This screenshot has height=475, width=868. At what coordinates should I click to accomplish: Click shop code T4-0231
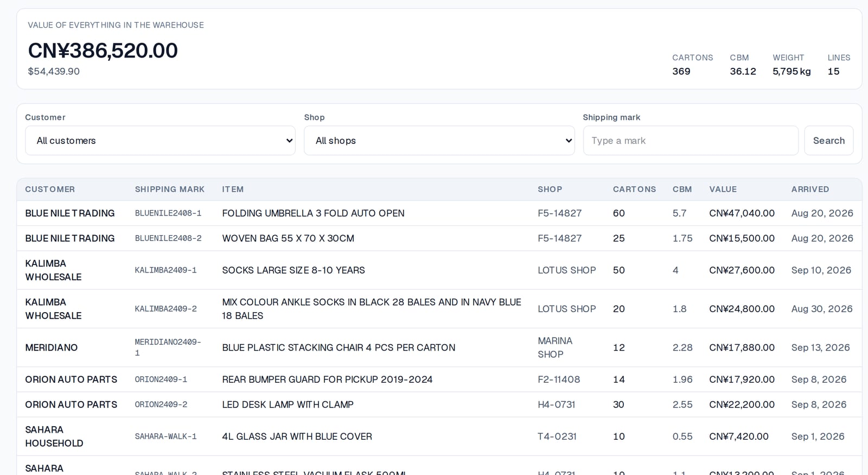[x=557, y=436]
